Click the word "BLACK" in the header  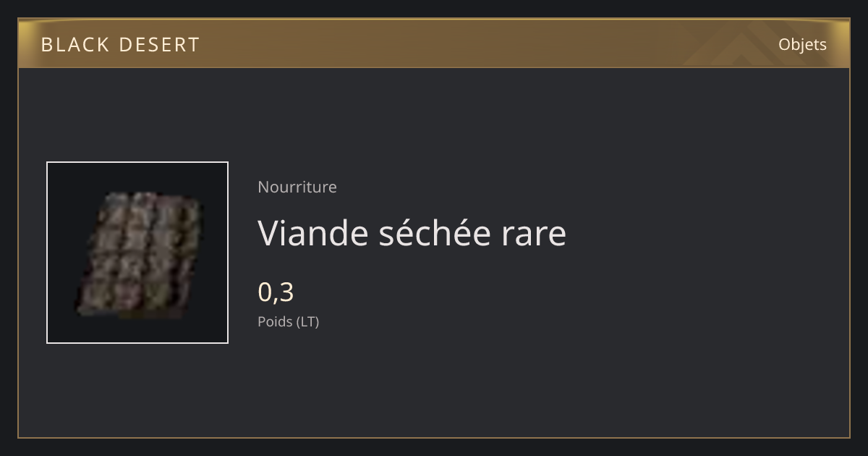(74, 45)
